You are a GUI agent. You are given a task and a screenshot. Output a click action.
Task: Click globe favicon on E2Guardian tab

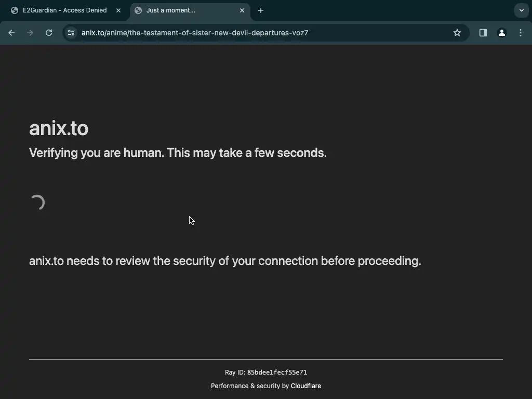[15, 10]
